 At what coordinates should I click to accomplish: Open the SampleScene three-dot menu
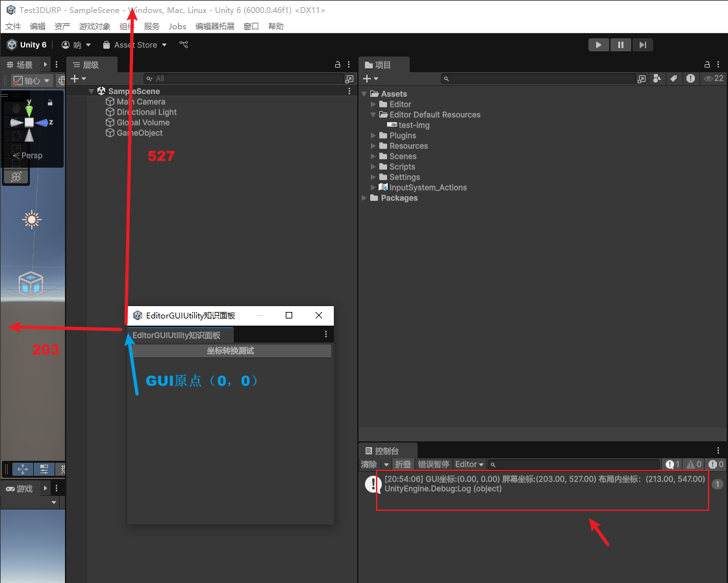click(349, 92)
